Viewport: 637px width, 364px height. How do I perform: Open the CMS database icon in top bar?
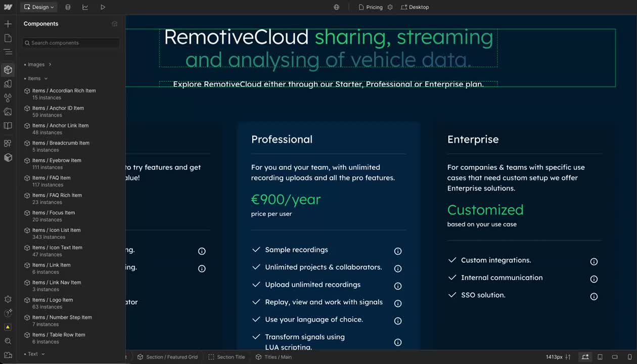click(68, 7)
